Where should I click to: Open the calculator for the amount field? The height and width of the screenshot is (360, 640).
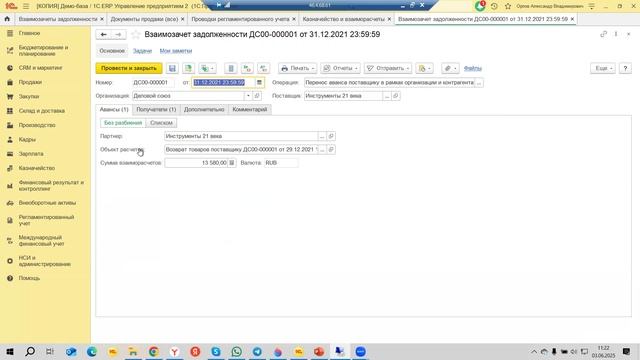coord(231,163)
